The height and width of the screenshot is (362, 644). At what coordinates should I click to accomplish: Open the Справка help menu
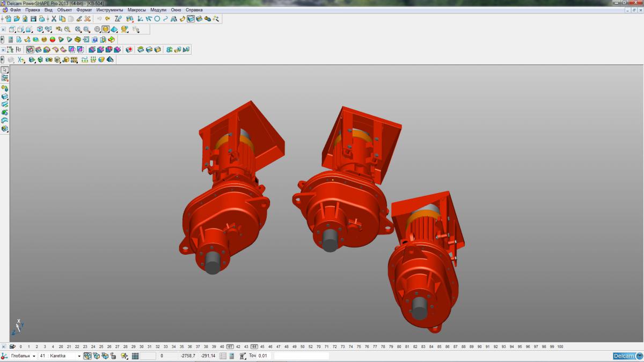pyautogui.click(x=194, y=10)
